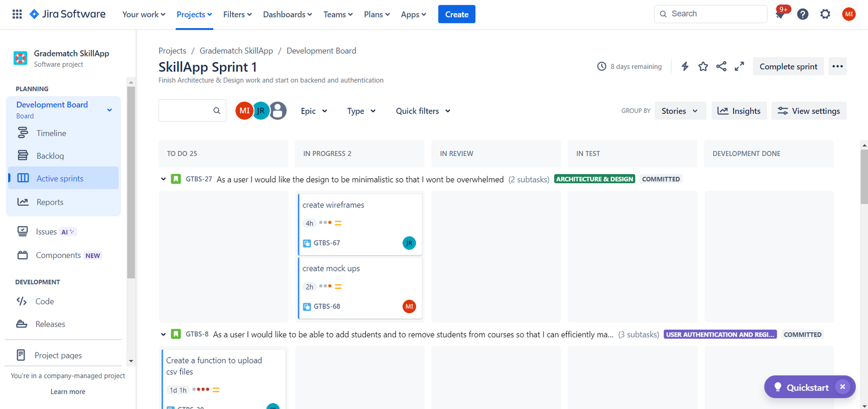The width and height of the screenshot is (868, 409).
Task: Open the Apps menu
Action: [413, 14]
